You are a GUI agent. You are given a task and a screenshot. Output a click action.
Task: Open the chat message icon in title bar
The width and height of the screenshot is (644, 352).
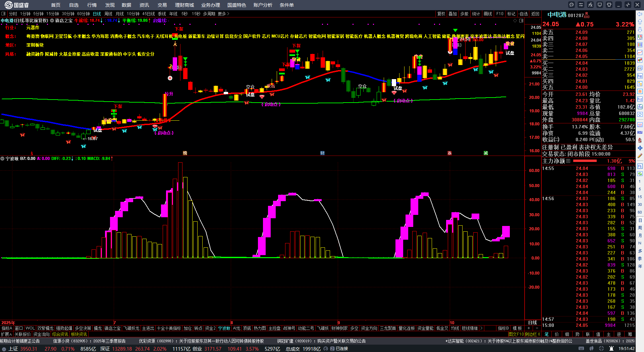click(572, 5)
